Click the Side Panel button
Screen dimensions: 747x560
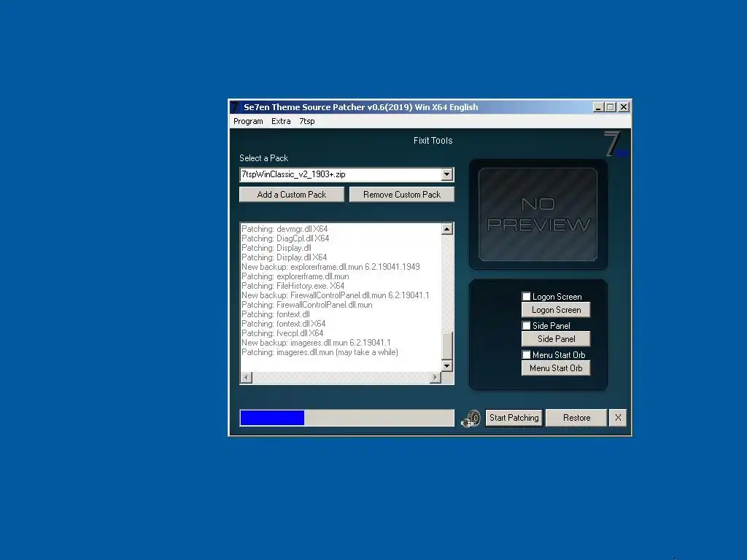pos(556,339)
